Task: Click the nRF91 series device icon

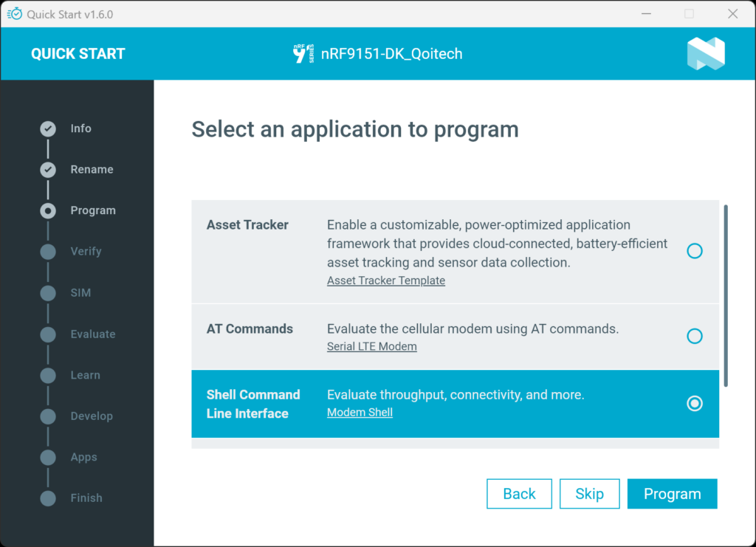Action: 303,54
